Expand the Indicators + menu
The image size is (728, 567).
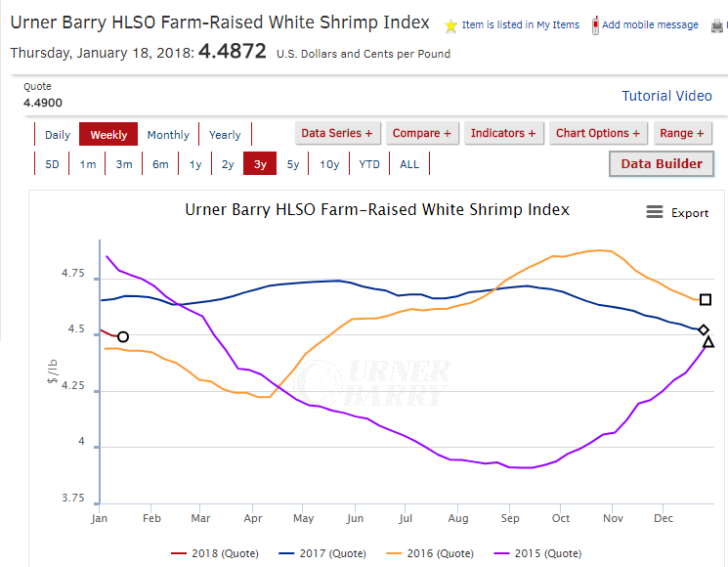504,133
